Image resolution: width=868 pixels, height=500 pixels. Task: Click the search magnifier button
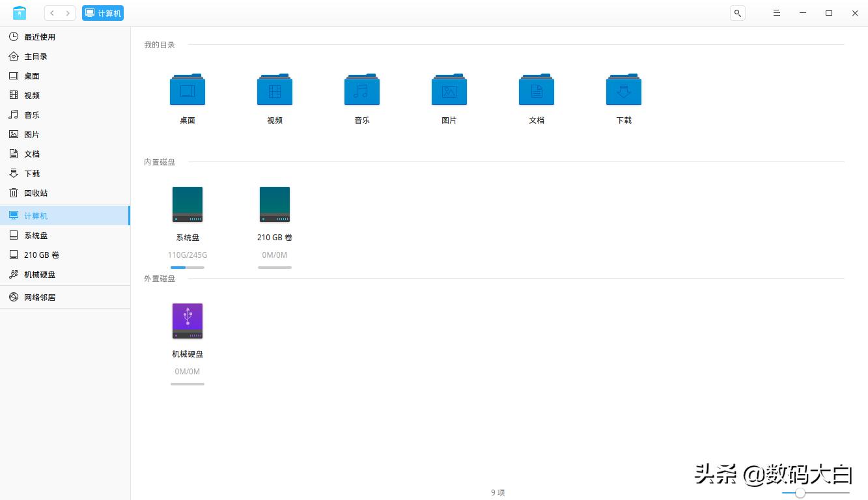click(x=737, y=13)
